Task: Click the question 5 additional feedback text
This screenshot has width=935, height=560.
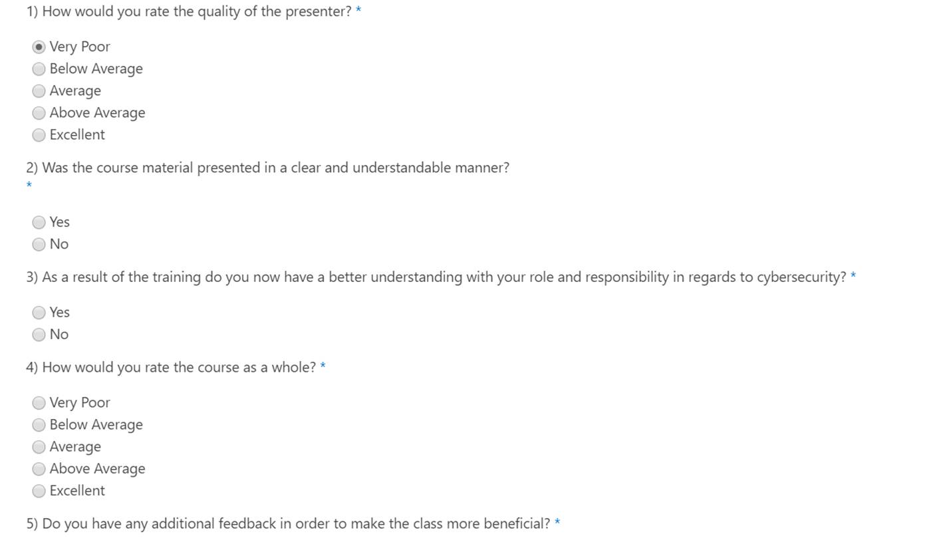Action: [288, 523]
